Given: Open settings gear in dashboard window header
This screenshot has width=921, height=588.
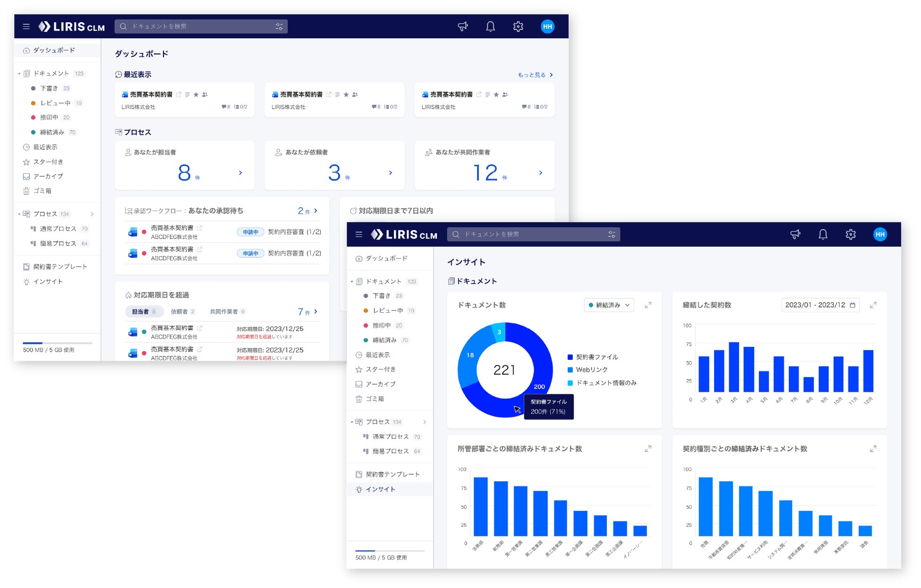Looking at the screenshot, I should (518, 26).
